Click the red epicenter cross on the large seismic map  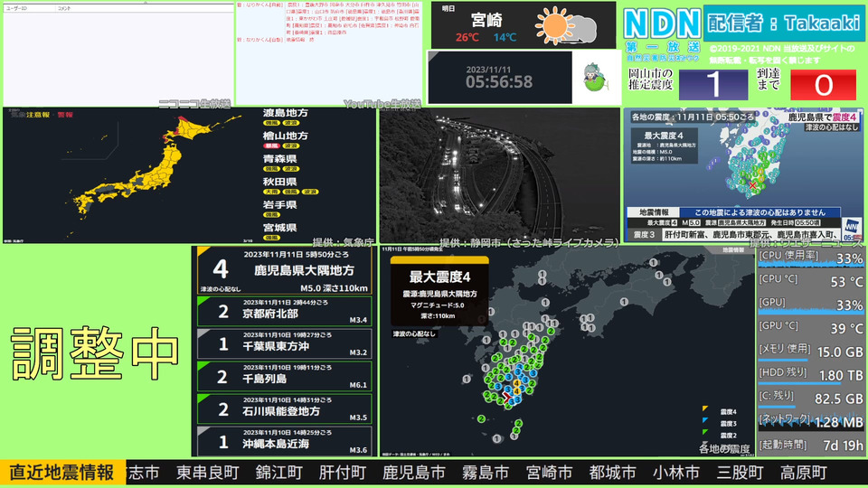click(507, 397)
